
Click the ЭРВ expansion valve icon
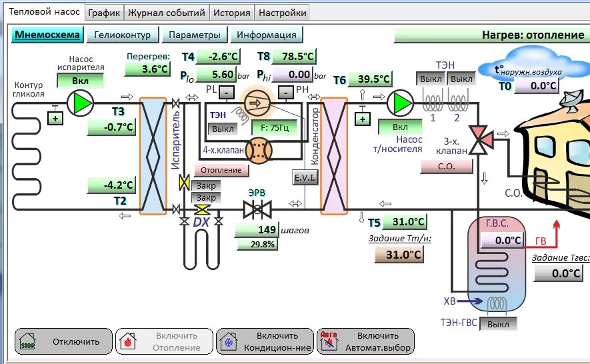pyautogui.click(x=257, y=209)
